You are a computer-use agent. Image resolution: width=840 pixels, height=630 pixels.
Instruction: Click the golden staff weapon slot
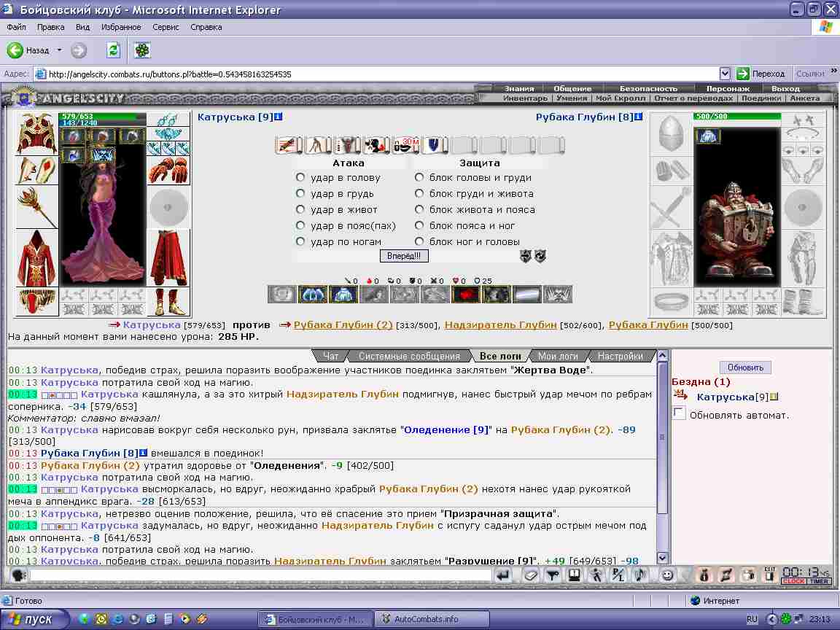pos(37,208)
